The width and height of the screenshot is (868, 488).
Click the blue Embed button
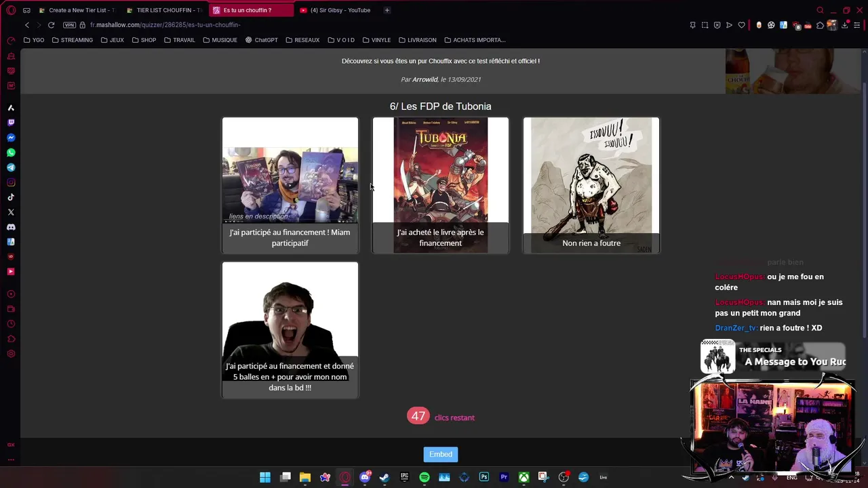(441, 454)
